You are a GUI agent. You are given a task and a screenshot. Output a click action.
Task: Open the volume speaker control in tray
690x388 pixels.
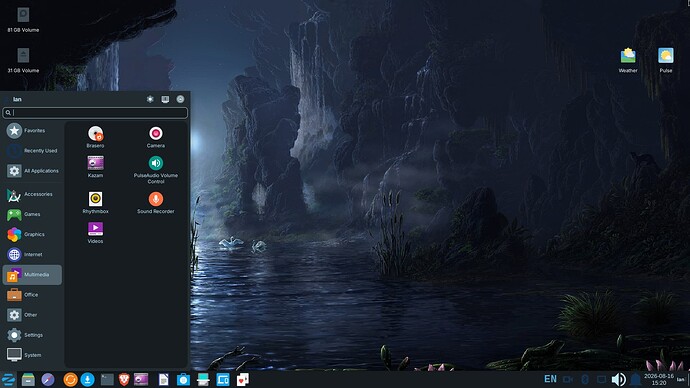[x=618, y=379]
